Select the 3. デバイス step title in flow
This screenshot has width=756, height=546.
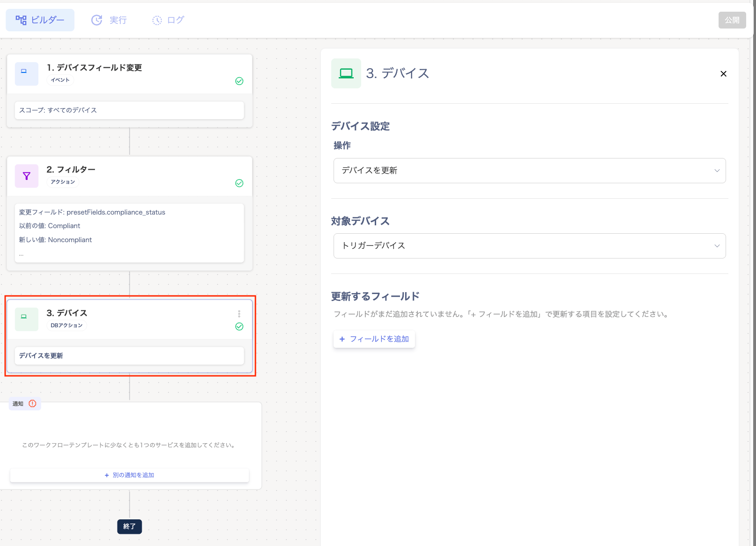pyautogui.click(x=67, y=313)
